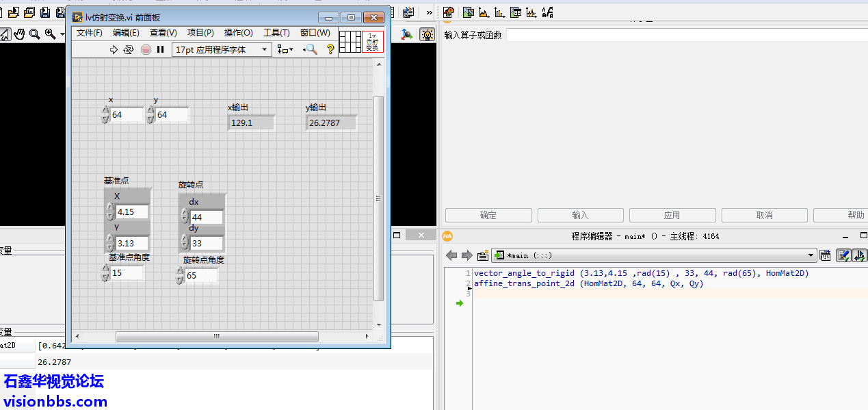
Task: Click the search magnifier in LabVIEW toolbar
Action: [x=311, y=49]
